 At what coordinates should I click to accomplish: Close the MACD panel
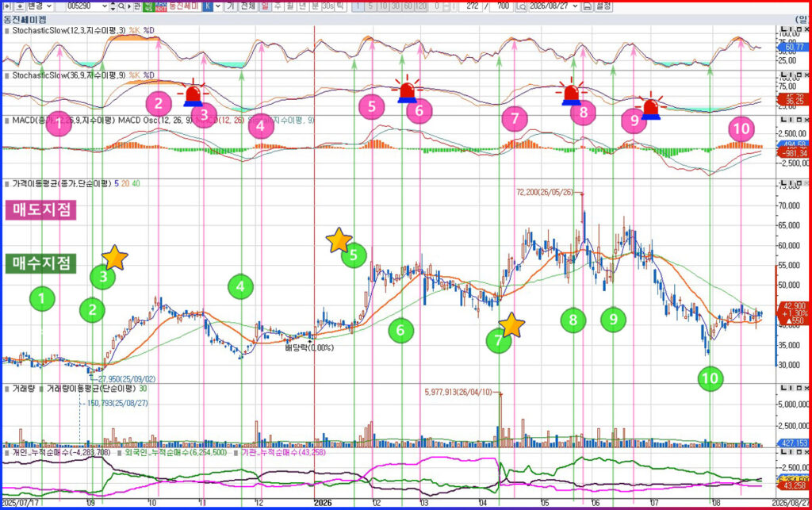[806, 120]
